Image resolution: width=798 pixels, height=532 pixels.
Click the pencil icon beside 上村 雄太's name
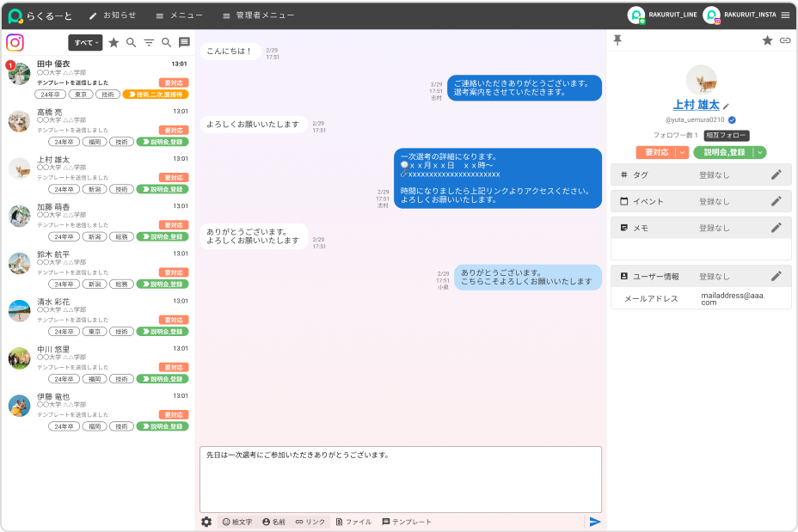pos(726,107)
